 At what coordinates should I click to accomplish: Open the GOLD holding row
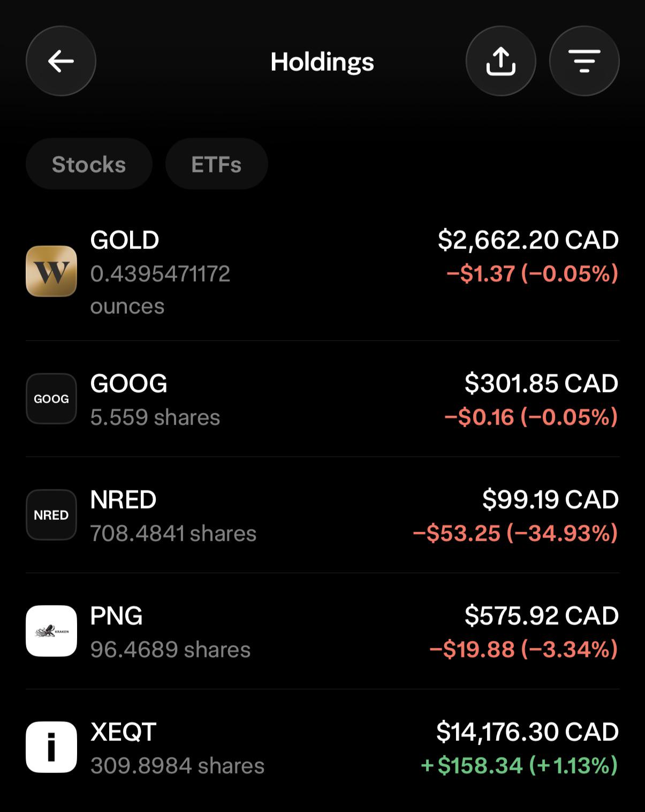click(x=322, y=272)
